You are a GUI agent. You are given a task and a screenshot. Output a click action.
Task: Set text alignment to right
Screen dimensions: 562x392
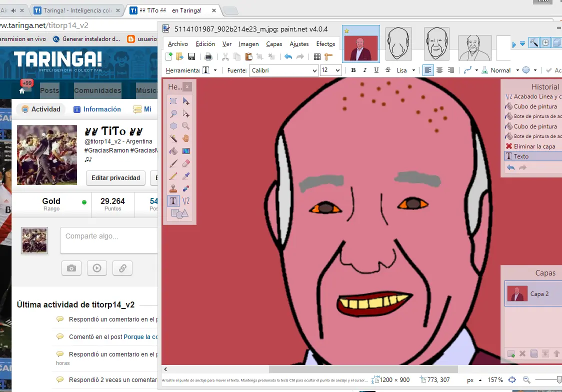[x=451, y=70]
